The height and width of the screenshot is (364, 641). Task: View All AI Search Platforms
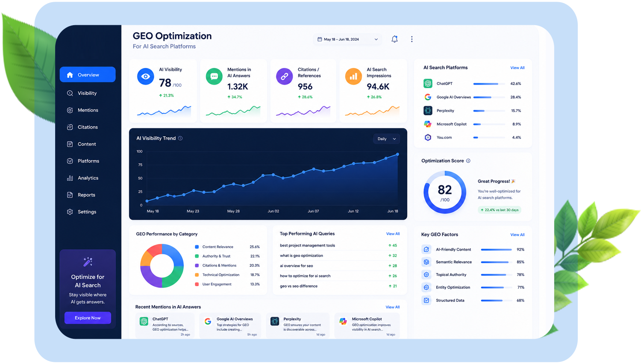coord(517,68)
